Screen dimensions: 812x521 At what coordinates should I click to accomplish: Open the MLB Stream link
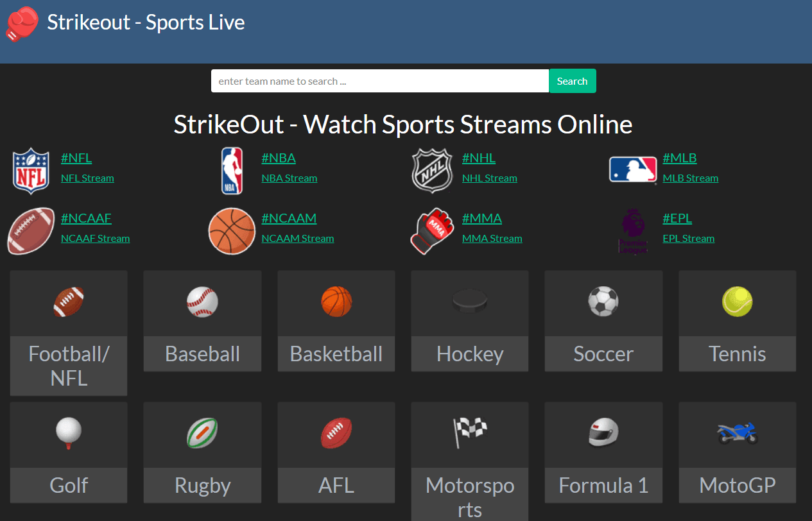point(691,178)
